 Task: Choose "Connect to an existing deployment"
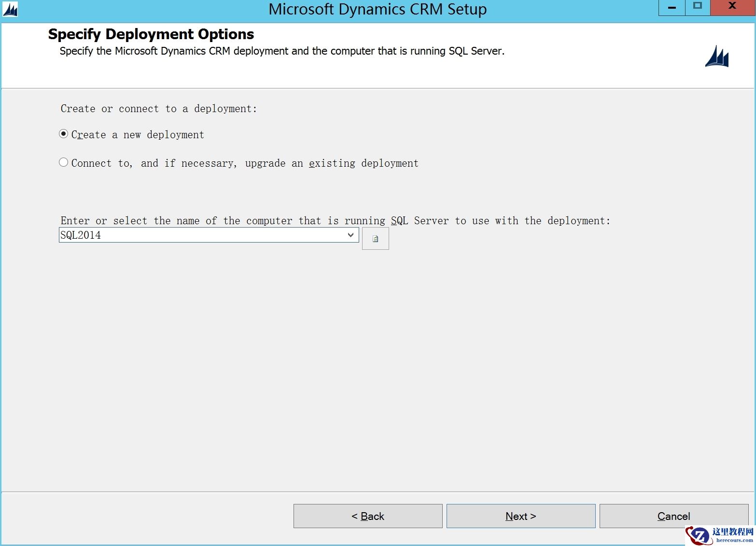click(63, 162)
